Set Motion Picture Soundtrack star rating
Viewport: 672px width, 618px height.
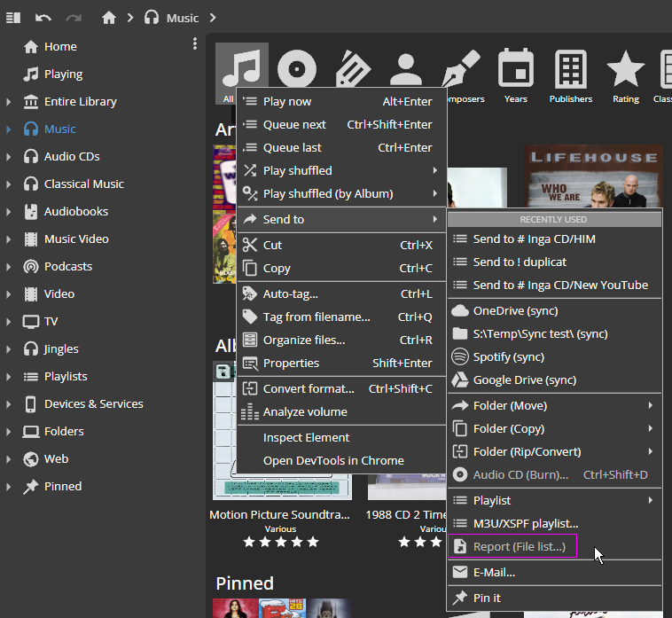click(280, 542)
